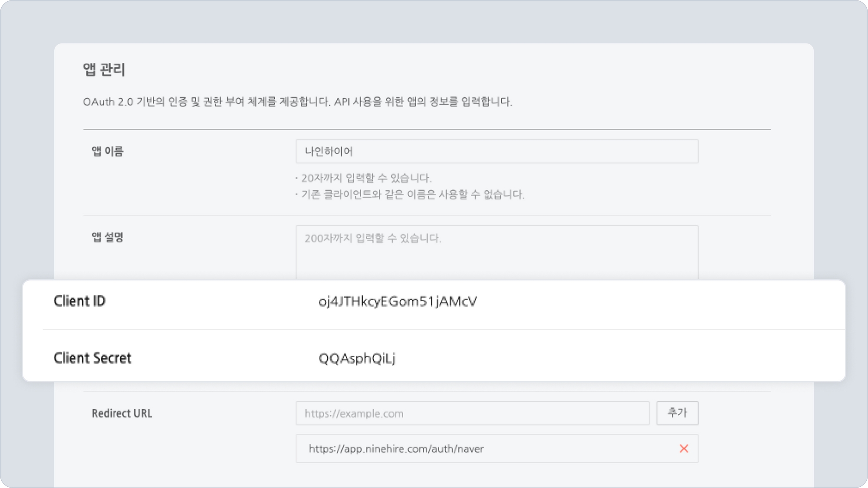Click the divider between Client ID and Client Secret rows
Viewport: 868px width, 488px height.
coord(434,330)
